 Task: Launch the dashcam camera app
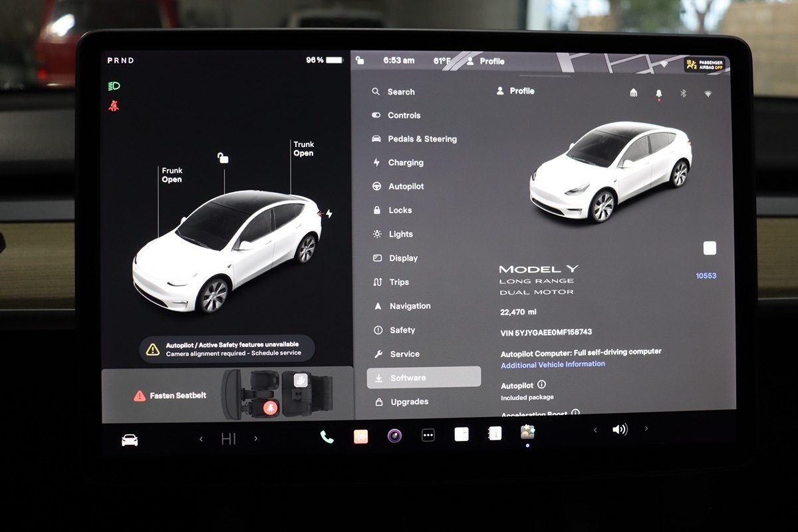point(394,436)
